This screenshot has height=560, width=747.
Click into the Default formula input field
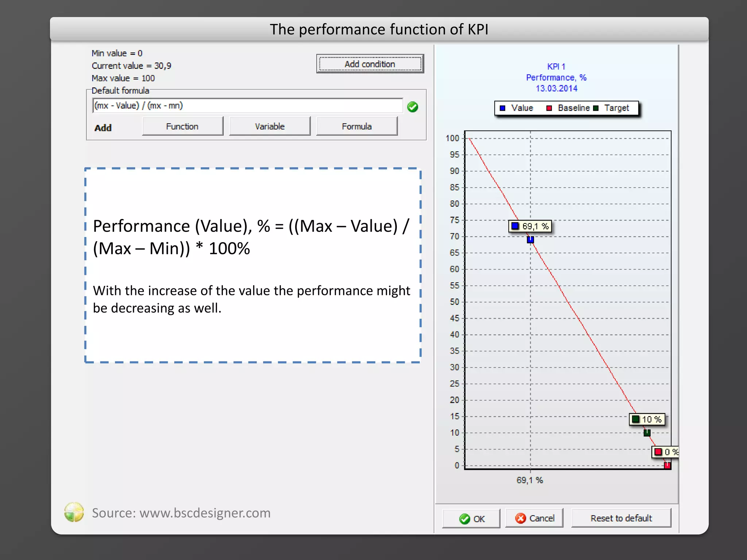(248, 106)
